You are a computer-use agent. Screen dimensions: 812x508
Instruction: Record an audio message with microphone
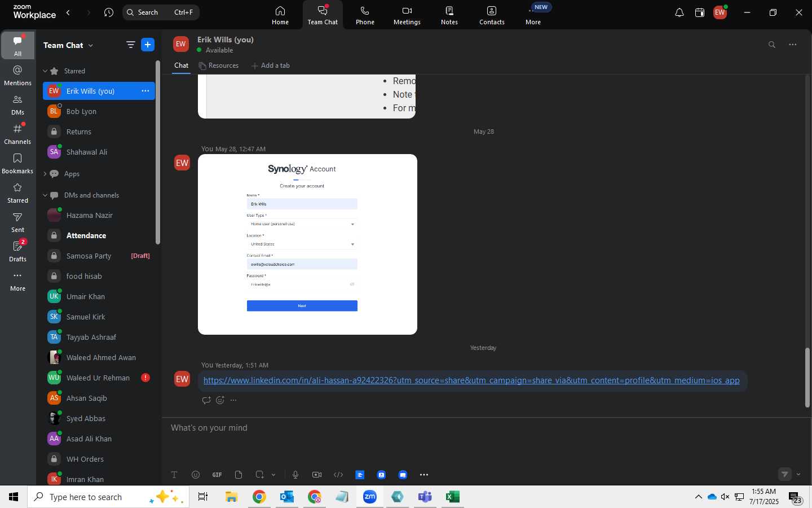295,475
